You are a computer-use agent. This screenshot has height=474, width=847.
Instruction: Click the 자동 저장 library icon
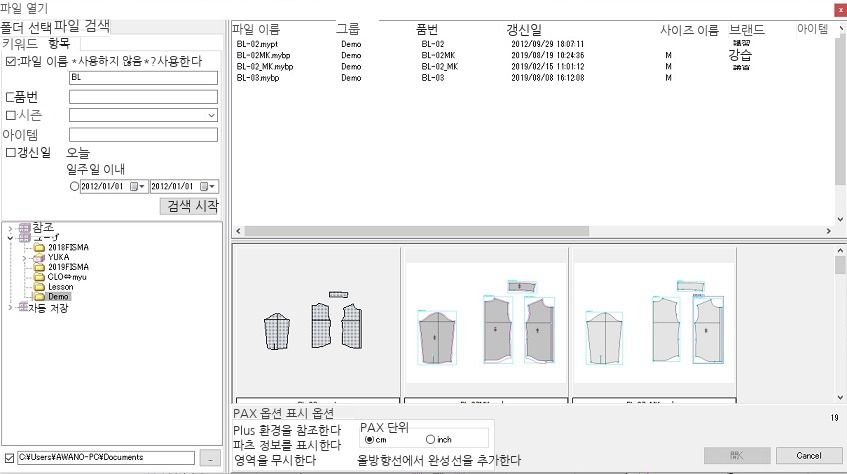tap(23, 307)
